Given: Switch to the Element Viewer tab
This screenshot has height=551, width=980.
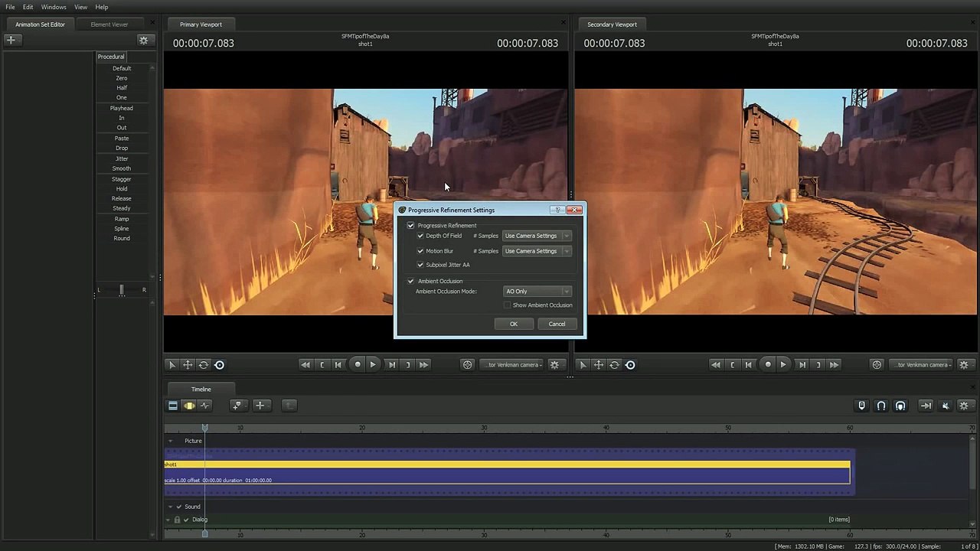Looking at the screenshot, I should [x=109, y=24].
